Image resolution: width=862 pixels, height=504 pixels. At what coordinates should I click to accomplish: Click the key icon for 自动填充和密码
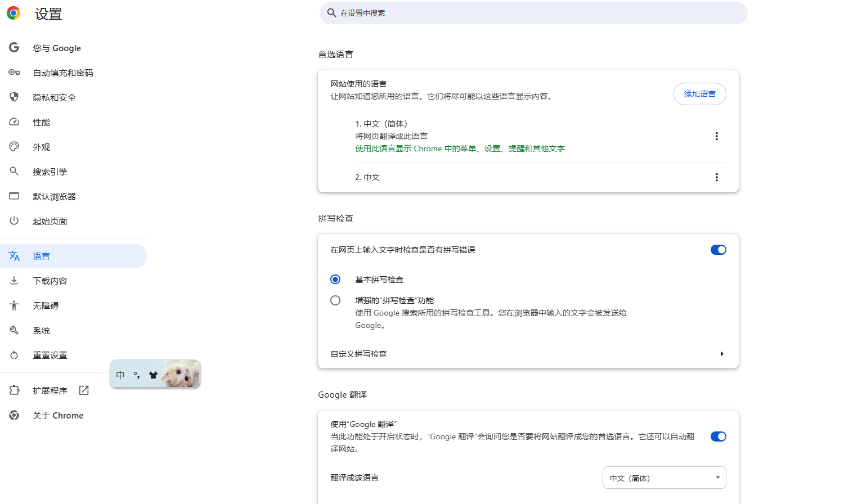(x=14, y=72)
